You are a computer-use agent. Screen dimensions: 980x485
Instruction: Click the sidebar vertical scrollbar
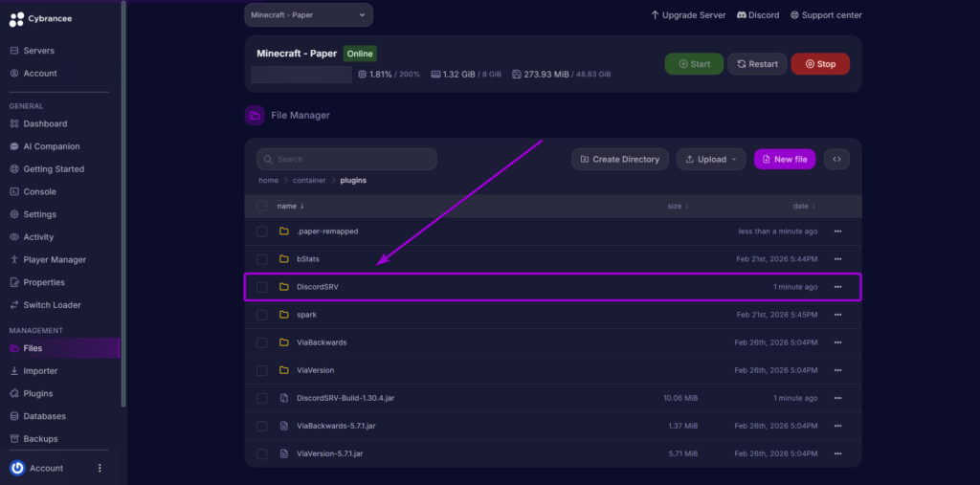123,204
